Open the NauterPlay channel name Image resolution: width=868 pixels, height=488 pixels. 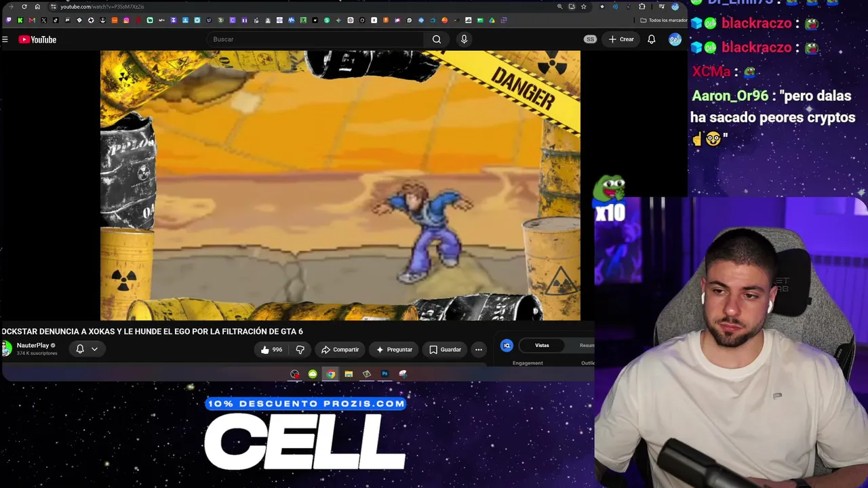pyautogui.click(x=33, y=346)
